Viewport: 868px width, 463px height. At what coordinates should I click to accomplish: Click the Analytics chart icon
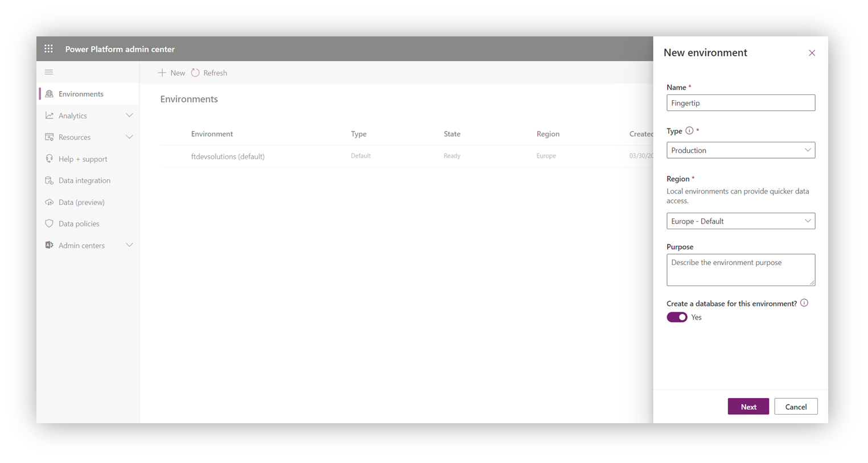tap(50, 115)
